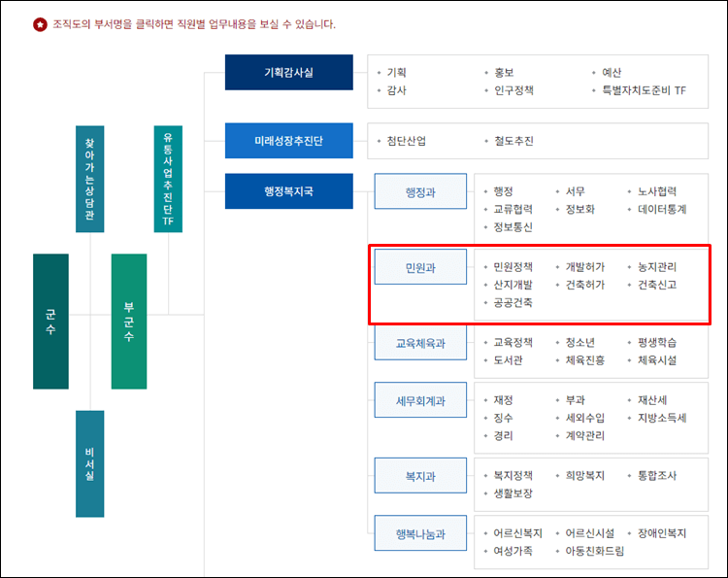This screenshot has width=728, height=578.
Task: Click the 예산 team item
Action: [x=612, y=73]
